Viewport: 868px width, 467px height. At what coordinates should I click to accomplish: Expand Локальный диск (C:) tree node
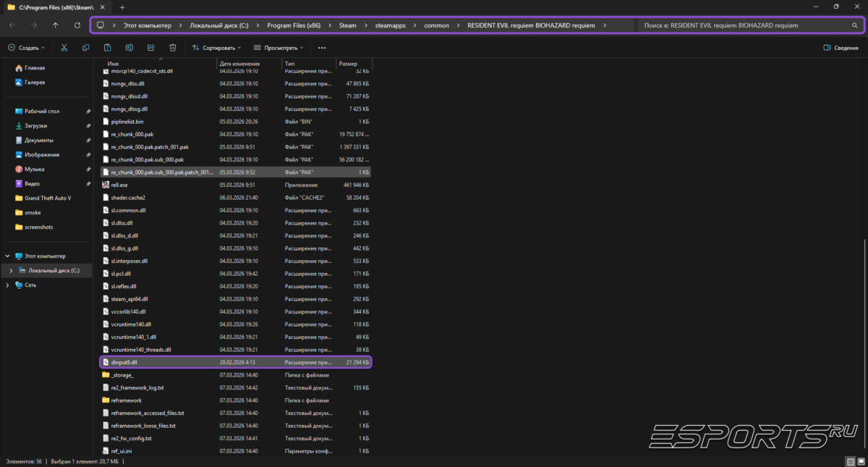click(10, 270)
